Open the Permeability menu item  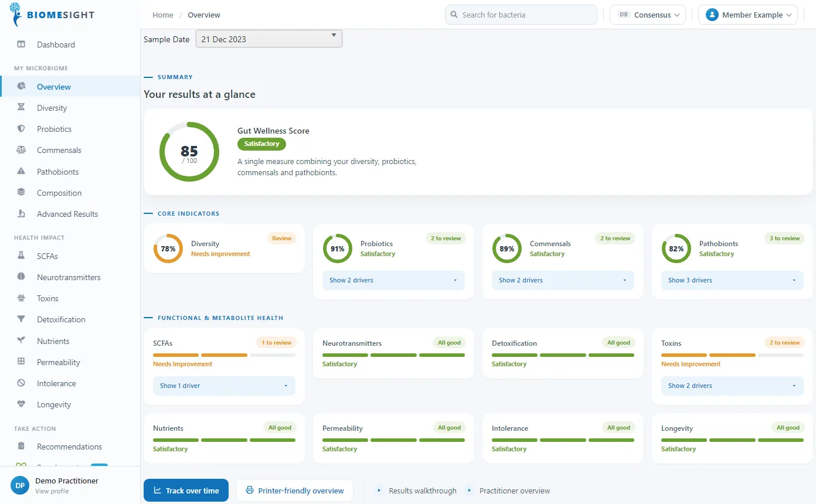coord(70,362)
